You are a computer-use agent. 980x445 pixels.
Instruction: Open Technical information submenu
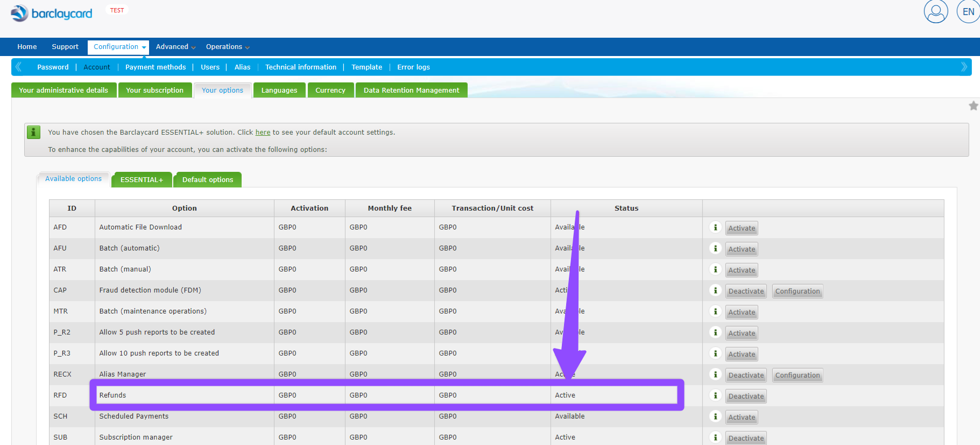[301, 67]
